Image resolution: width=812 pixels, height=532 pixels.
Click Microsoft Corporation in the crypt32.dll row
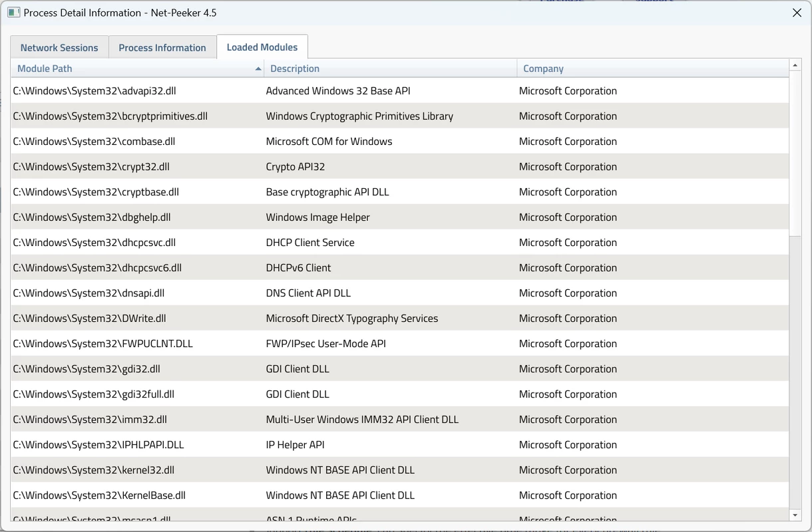coord(568,167)
